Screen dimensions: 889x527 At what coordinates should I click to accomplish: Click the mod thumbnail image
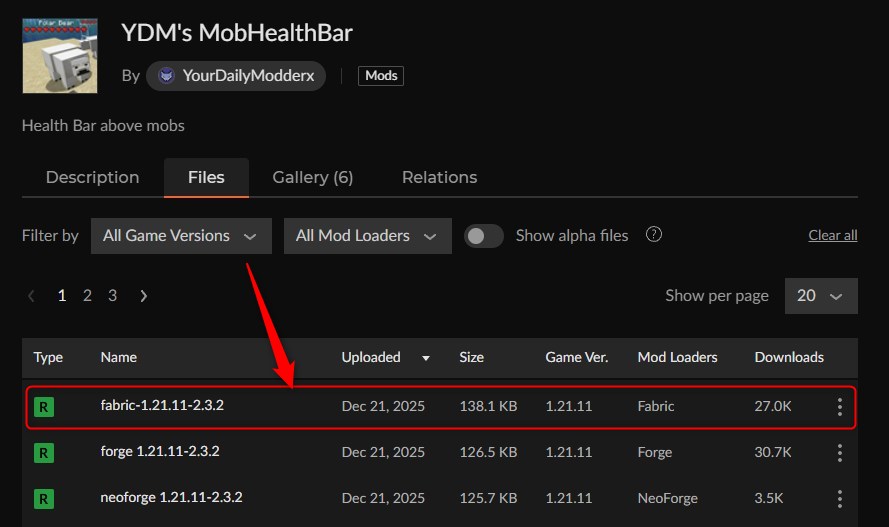(60, 56)
